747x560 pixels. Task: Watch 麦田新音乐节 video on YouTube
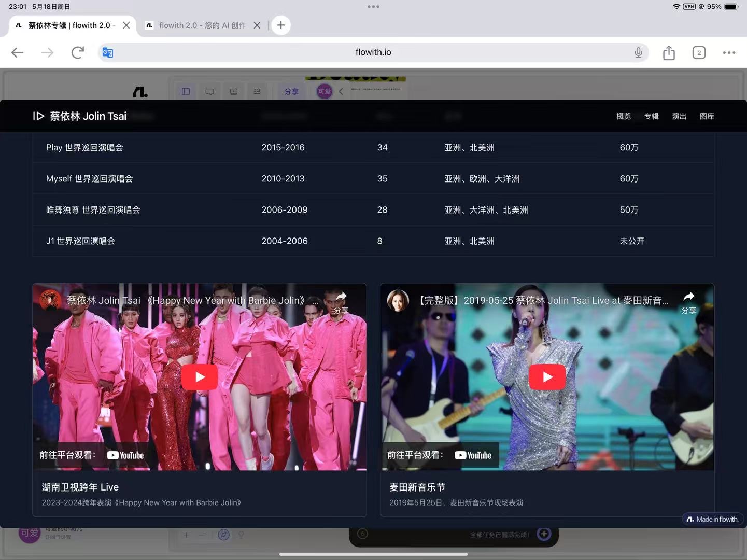pos(440,455)
